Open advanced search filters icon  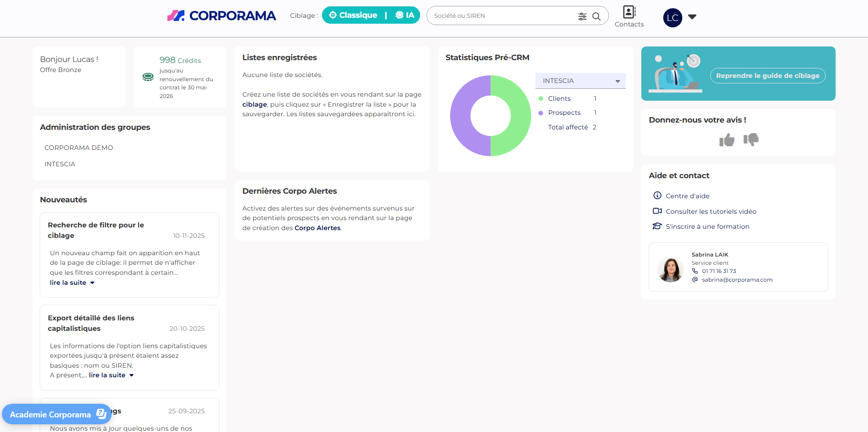click(582, 16)
